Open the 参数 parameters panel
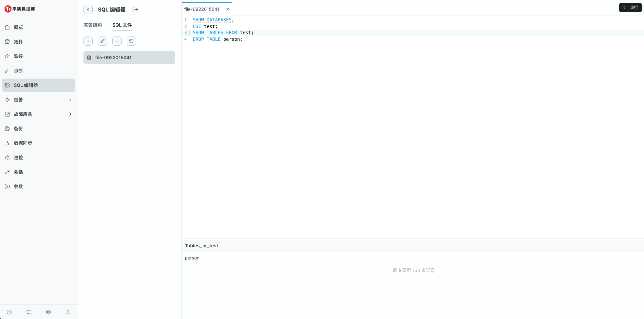This screenshot has height=319, width=644. 18,186
